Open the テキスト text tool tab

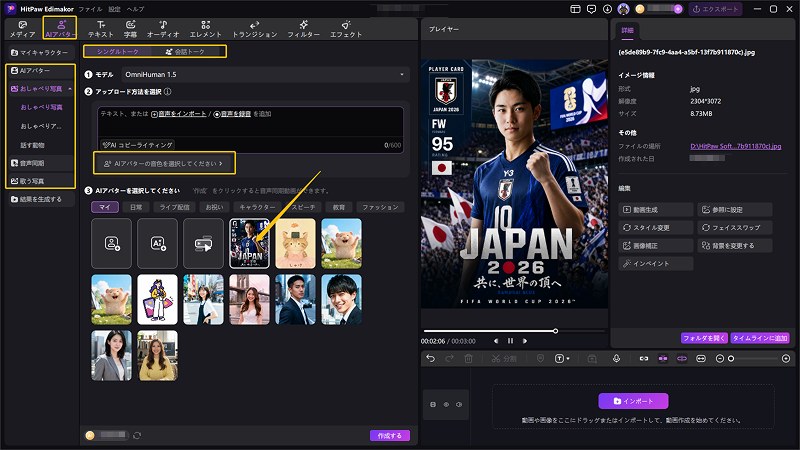(101, 29)
